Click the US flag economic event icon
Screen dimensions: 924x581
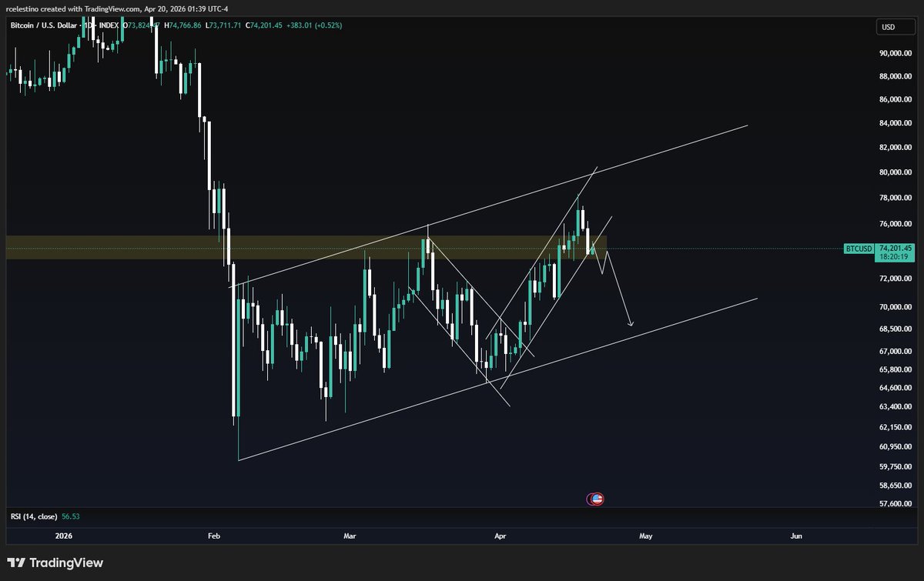(598, 499)
